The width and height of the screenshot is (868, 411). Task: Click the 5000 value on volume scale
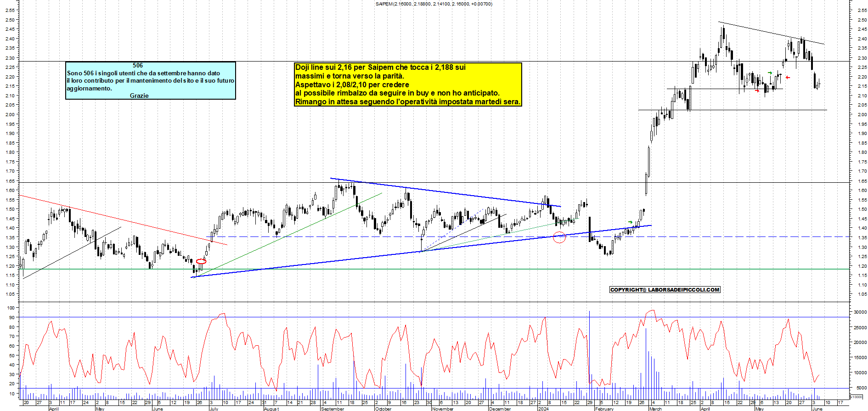click(x=861, y=388)
